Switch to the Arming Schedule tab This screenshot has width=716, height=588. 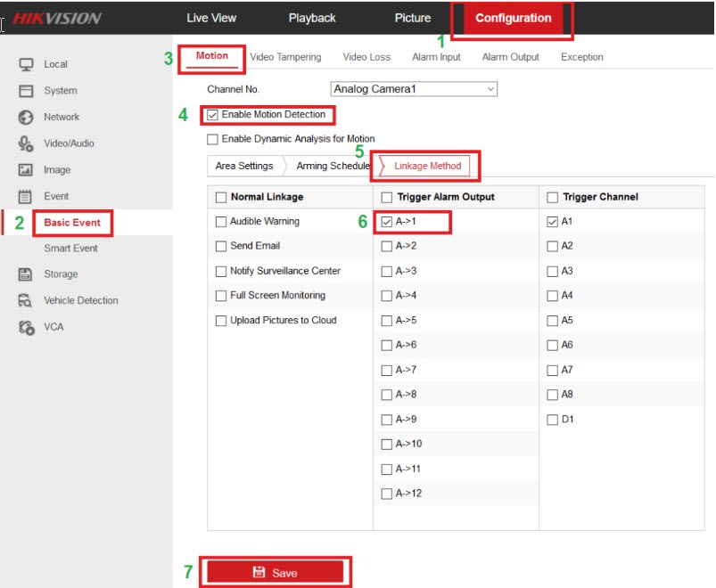[333, 166]
